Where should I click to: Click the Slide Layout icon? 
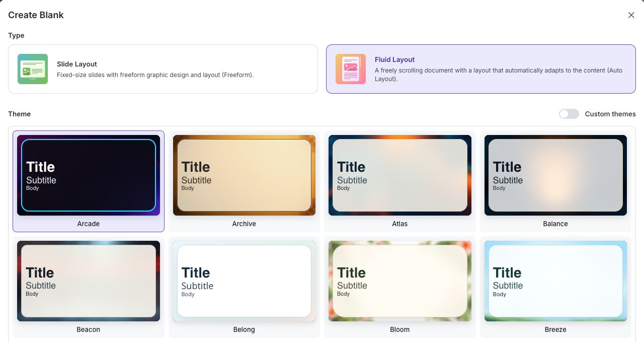point(33,69)
